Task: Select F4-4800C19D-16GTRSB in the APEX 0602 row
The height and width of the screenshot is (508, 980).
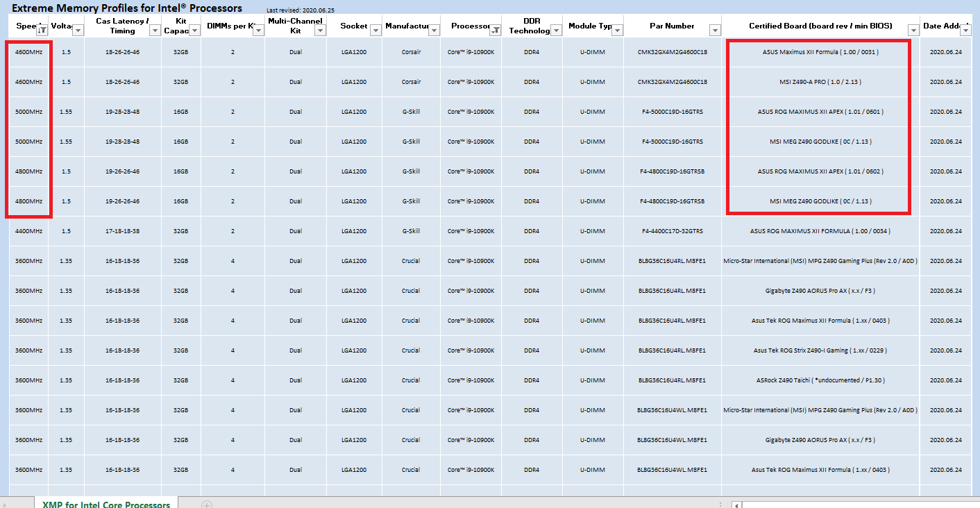Action: pos(673,171)
